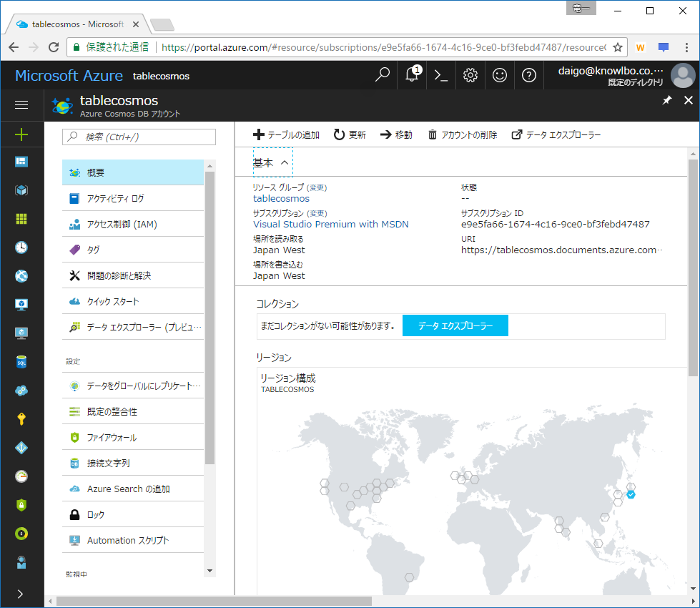This screenshot has width=700, height=608.
Task: Pin the tablecosmos blade to dashboard
Action: pos(667,100)
